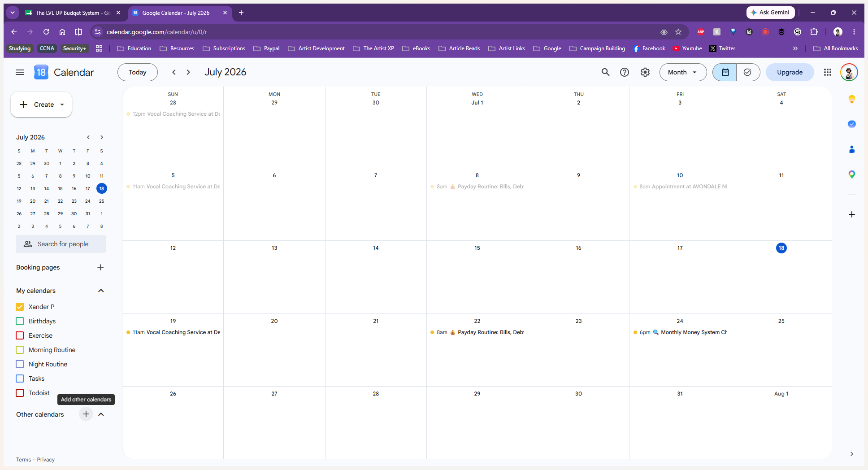Open Chrome three-dot menu

854,32
